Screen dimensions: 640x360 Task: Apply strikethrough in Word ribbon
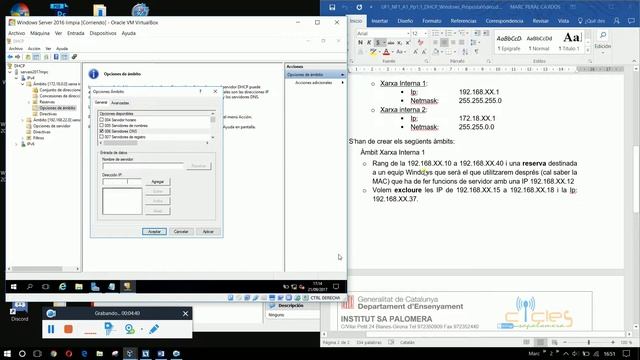click(391, 42)
